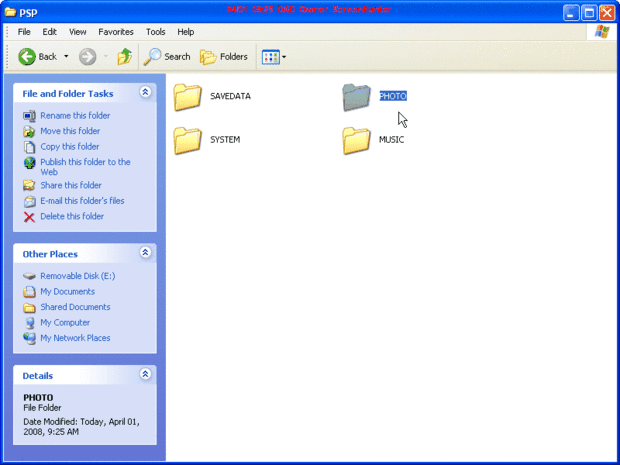Open the File menu
The height and width of the screenshot is (465, 620).
pos(24,32)
